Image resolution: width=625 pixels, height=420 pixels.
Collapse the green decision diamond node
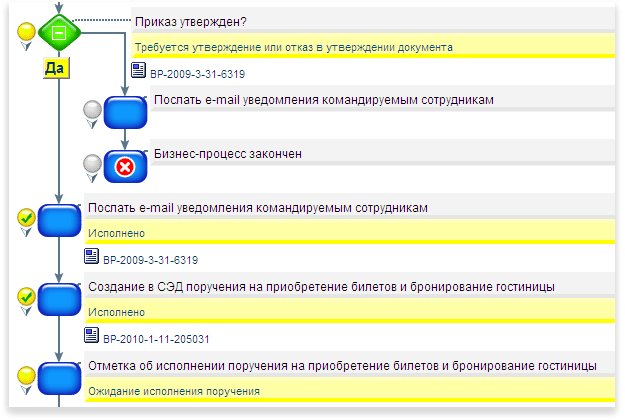pyautogui.click(x=58, y=33)
